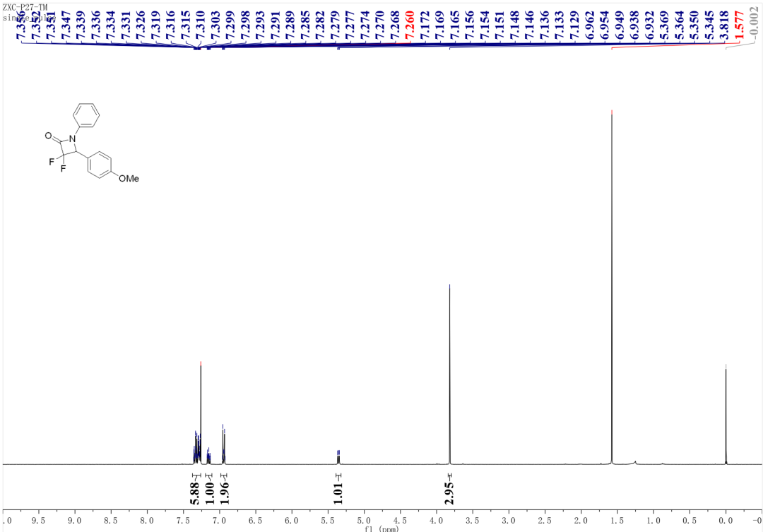Image resolution: width=763 pixels, height=532 pixels.
Task: Select the 7.156 peak label
Action: tap(470, 25)
